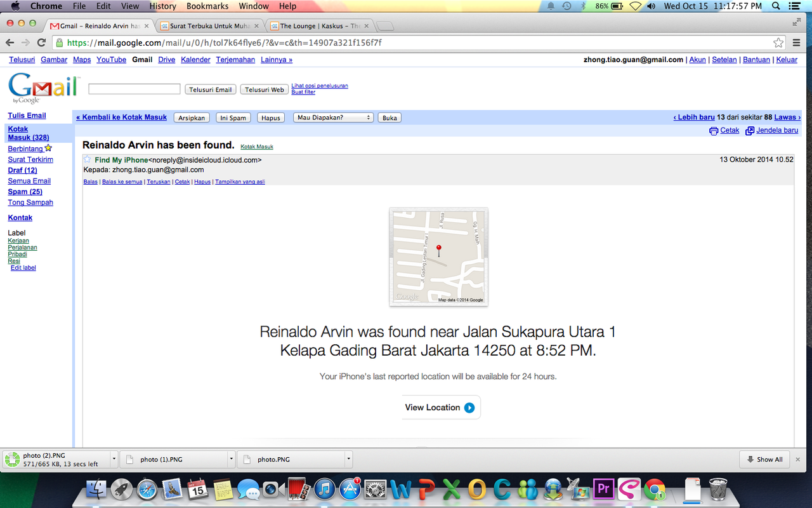The height and width of the screenshot is (508, 812).
Task: Open Trash in the dock
Action: point(718,490)
